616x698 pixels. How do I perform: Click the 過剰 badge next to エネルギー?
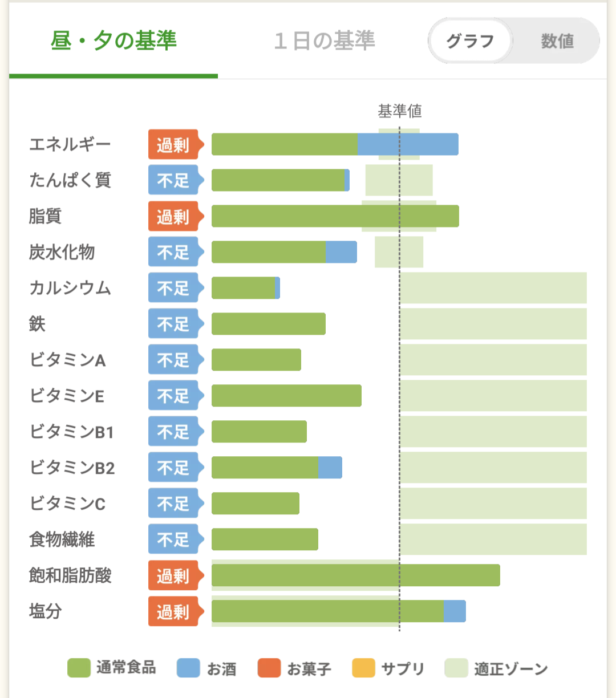pyautogui.click(x=173, y=145)
